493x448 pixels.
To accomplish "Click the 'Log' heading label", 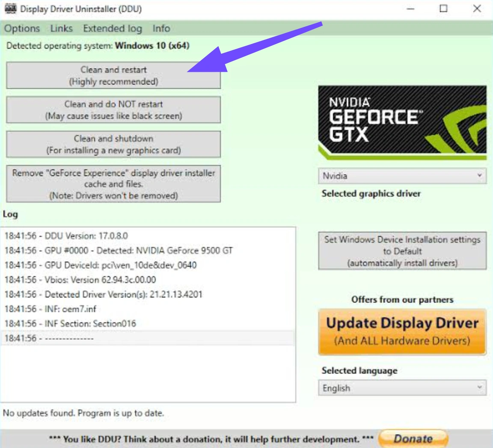I will (x=10, y=214).
